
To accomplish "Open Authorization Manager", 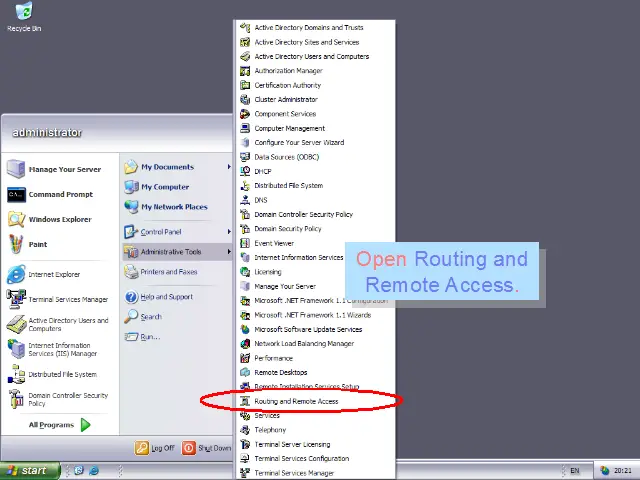I will tap(316, 71).
